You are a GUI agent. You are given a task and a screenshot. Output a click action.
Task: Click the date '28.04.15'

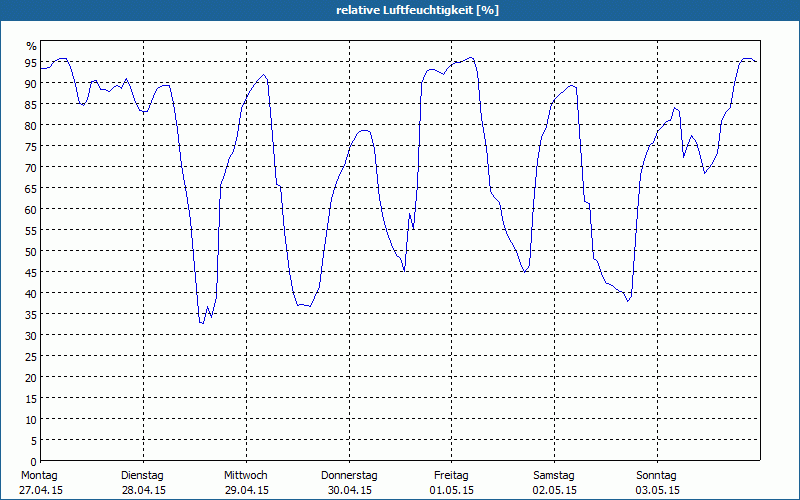pyautogui.click(x=144, y=490)
